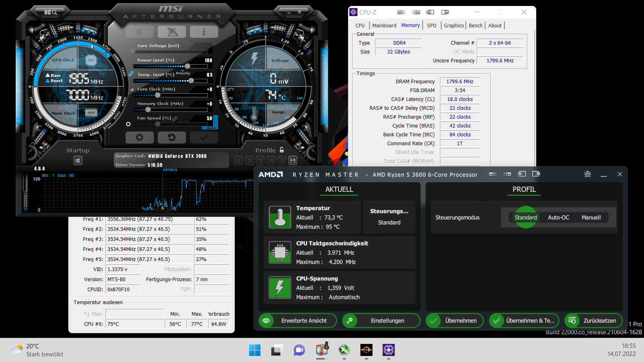
Task: Open the AMD Ryzen Master taskbar icon
Action: 366,350
